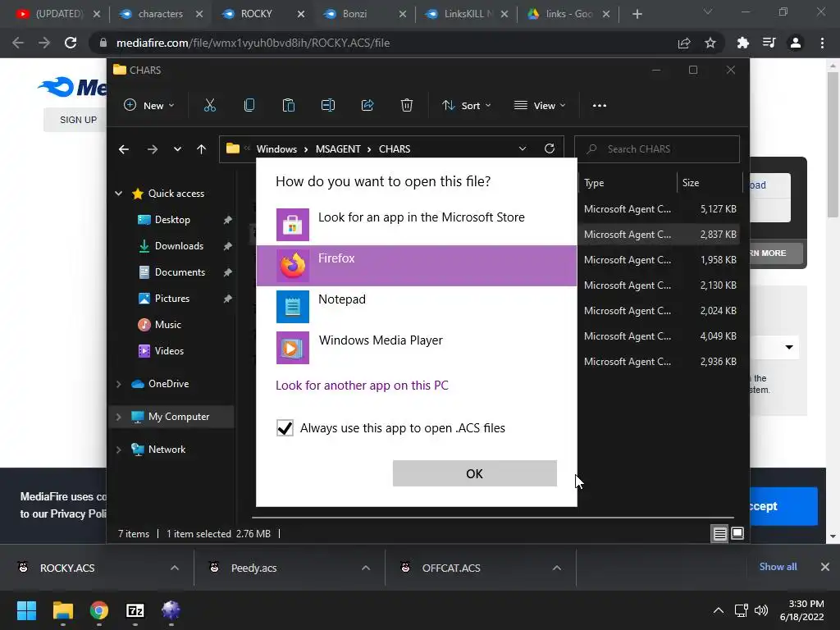Go up one folder level in Explorer
Image resolution: width=840 pixels, height=630 pixels.
(x=202, y=149)
